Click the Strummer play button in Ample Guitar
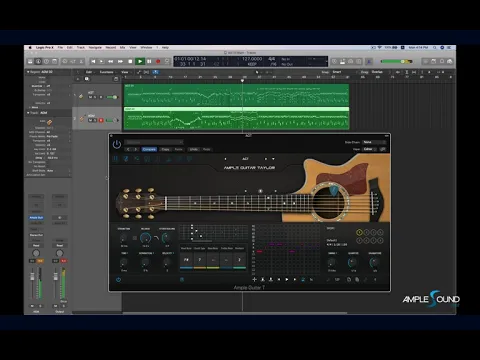The height and width of the screenshot is (360, 480). [287, 279]
